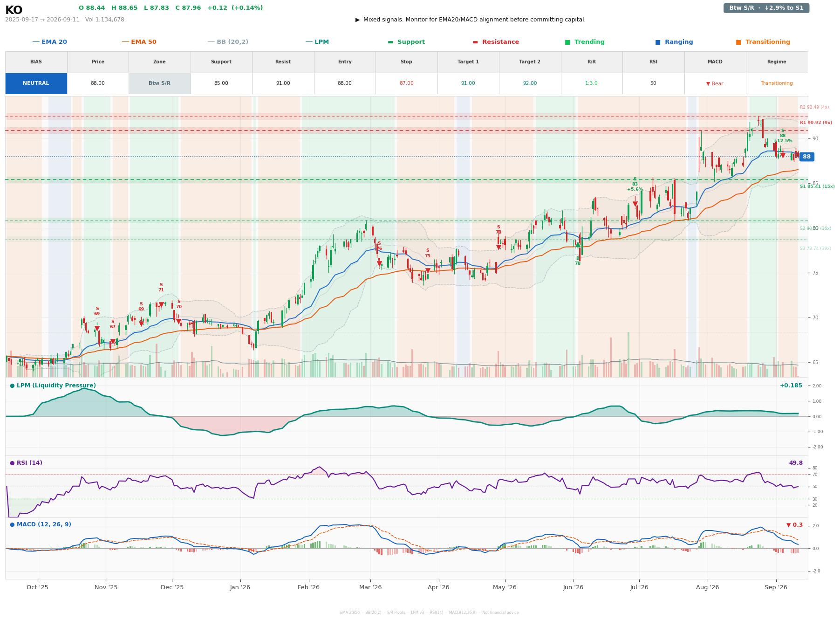
Task: Click the green buy signal triangle B 78
Action: coord(578,245)
